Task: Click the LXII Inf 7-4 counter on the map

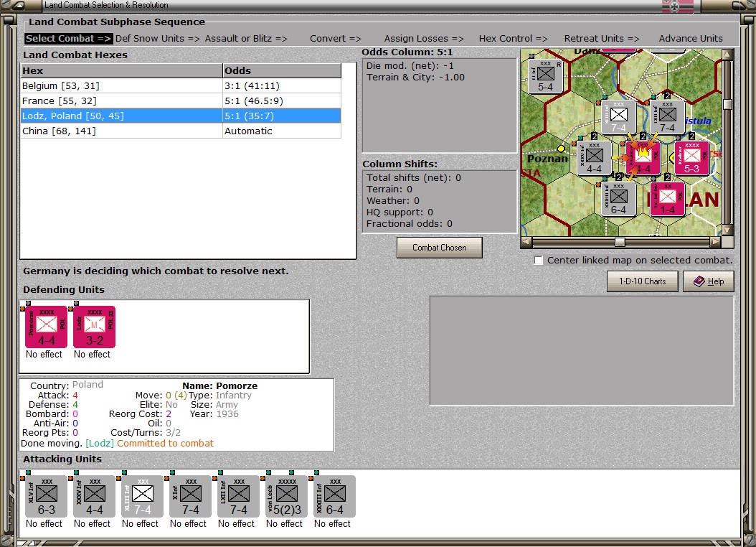Action: pyautogui.click(x=667, y=117)
